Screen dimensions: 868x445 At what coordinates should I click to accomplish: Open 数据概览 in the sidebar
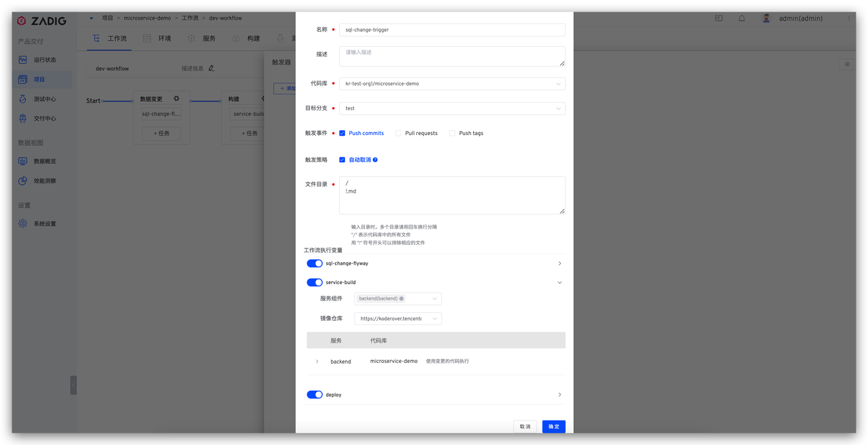45,161
